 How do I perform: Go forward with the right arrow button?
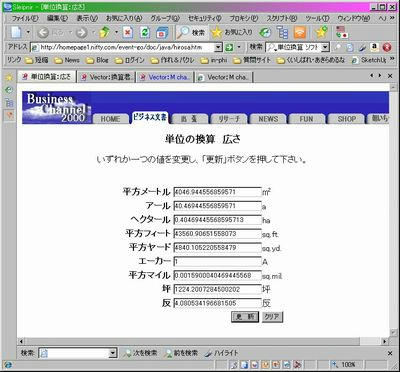(x=82, y=33)
